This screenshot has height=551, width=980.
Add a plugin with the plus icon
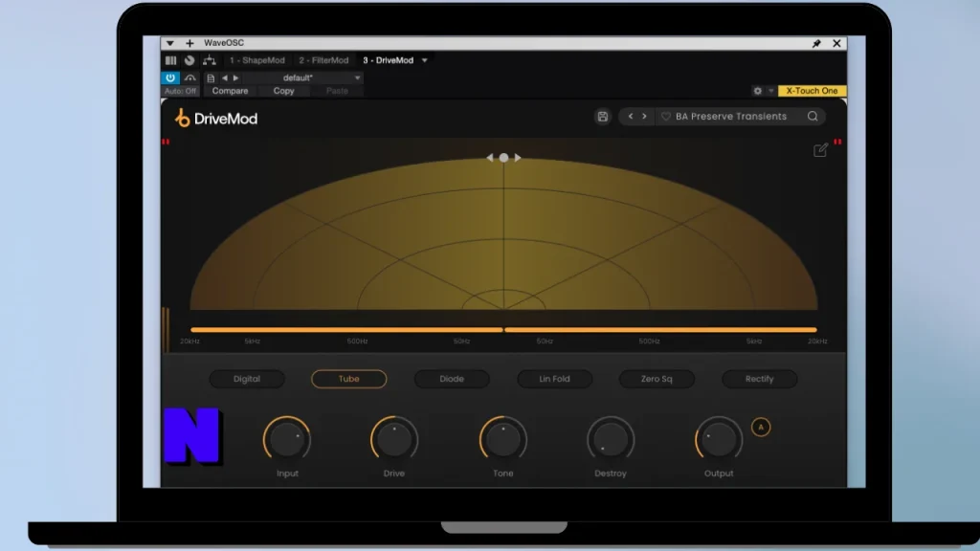(x=189, y=43)
